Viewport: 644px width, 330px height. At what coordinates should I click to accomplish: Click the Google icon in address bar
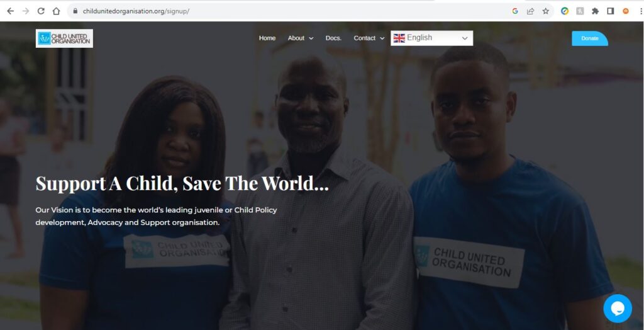point(515,11)
